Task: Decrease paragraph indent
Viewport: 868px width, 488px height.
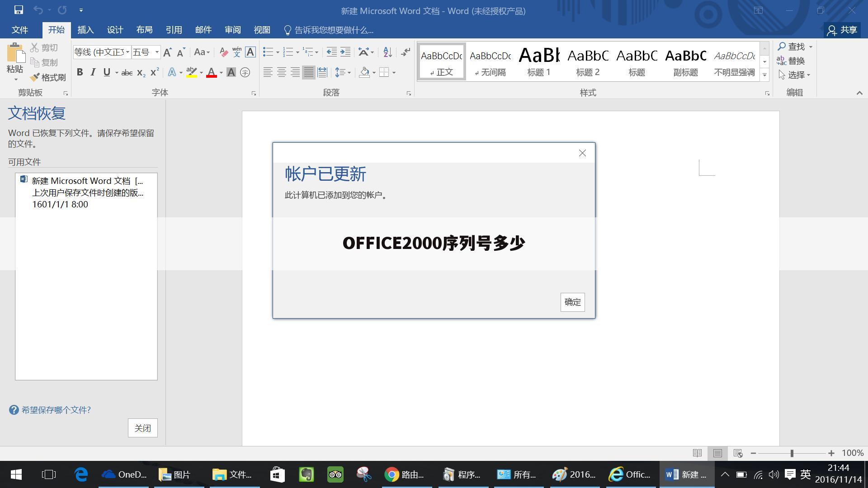Action: (331, 52)
